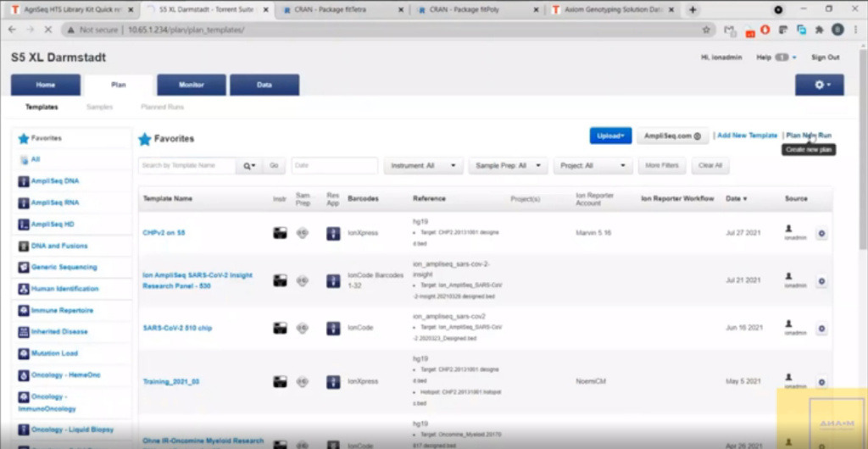Click the Search by Template Name field
Image resolution: width=868 pixels, height=449 pixels.
(188, 166)
